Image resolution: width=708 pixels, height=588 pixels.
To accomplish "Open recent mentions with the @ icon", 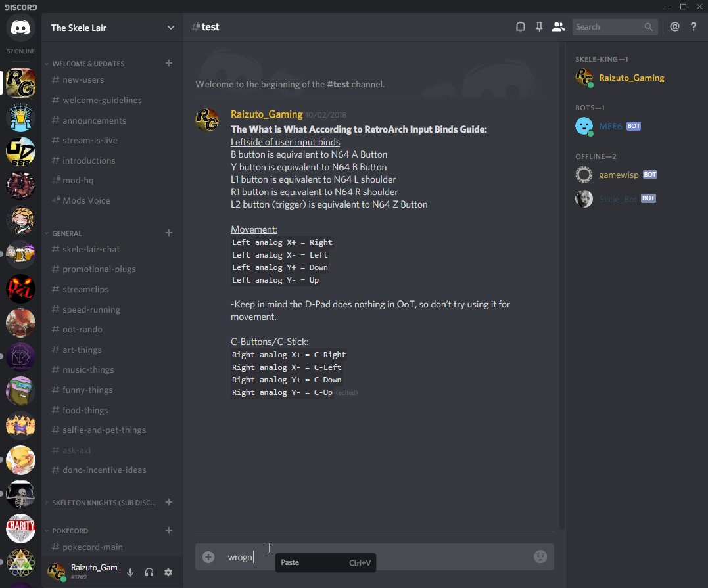I will tap(674, 26).
